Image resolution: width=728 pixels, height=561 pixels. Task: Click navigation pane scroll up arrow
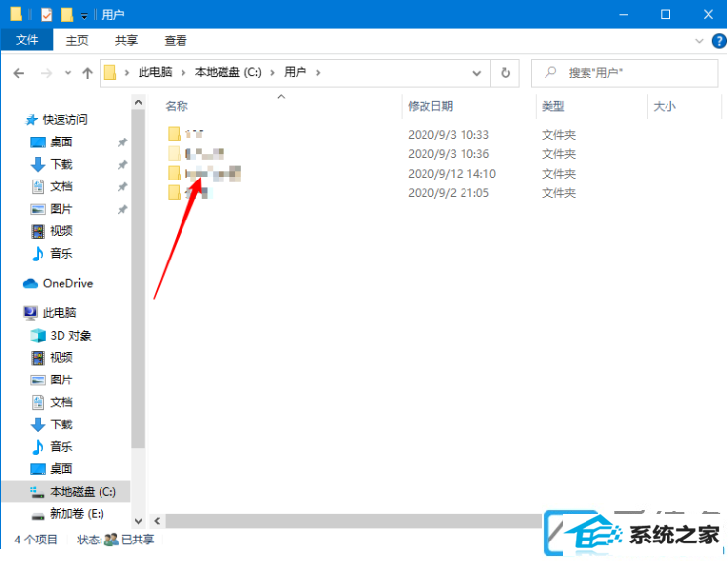[138, 102]
